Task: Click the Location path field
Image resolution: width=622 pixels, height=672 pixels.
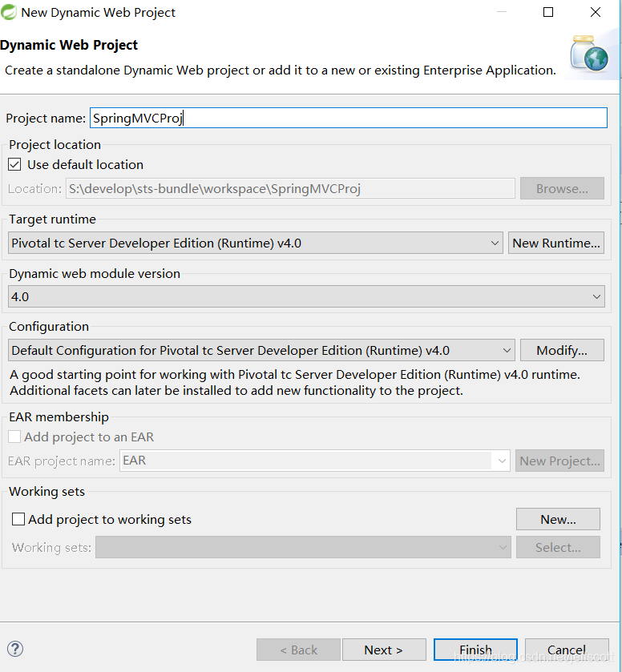Action: [290, 188]
